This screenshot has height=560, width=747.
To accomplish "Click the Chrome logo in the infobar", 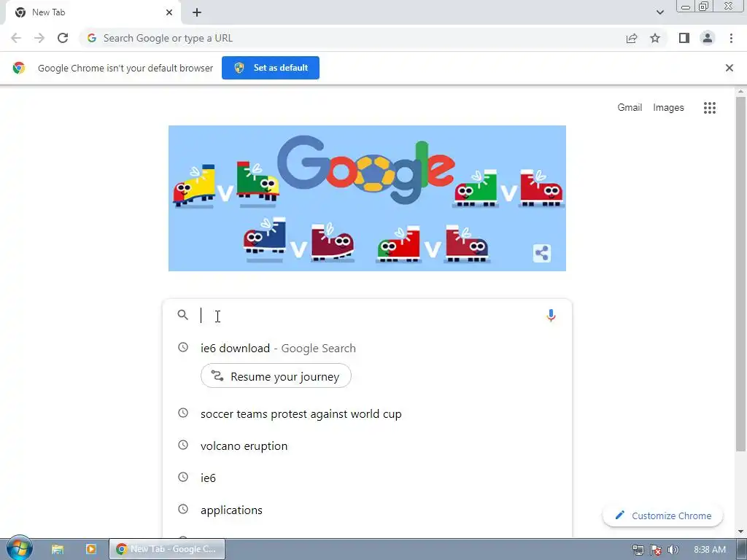I will (19, 68).
